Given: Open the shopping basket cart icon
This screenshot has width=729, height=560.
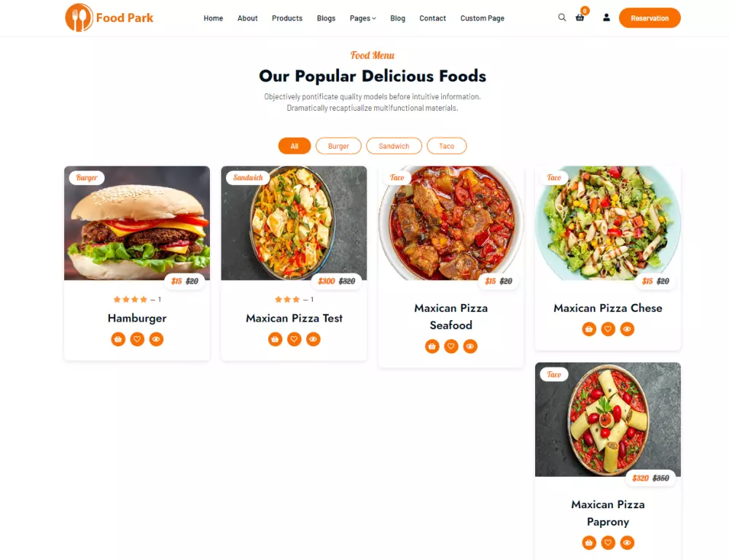Looking at the screenshot, I should point(580,17).
